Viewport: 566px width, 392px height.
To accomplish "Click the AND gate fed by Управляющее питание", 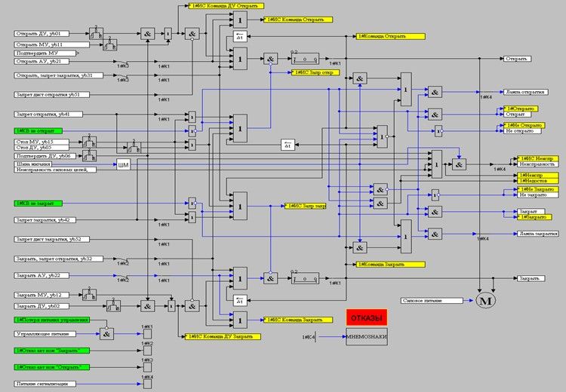I will coord(108,334).
